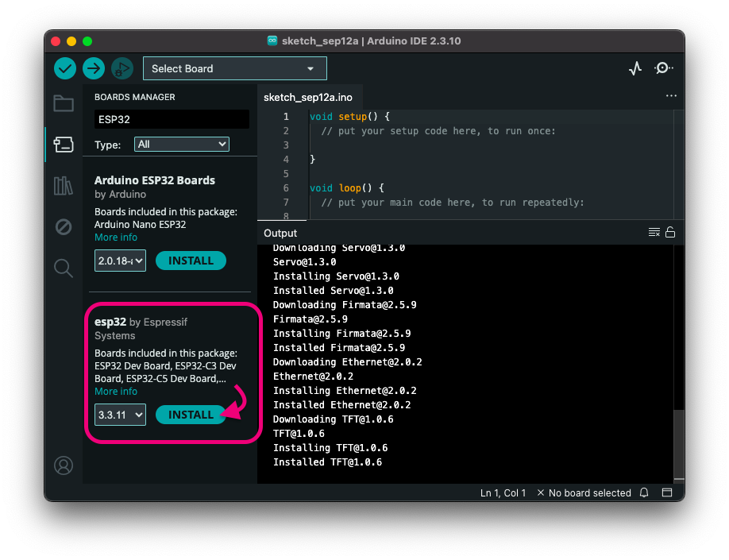Viewport: 729px width, 560px height.
Task: Open the Sketchbook folder panel
Action: tap(64, 103)
